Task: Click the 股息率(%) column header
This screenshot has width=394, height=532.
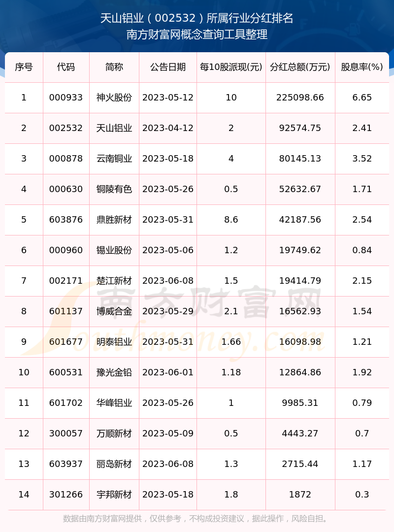Action: pyautogui.click(x=362, y=67)
